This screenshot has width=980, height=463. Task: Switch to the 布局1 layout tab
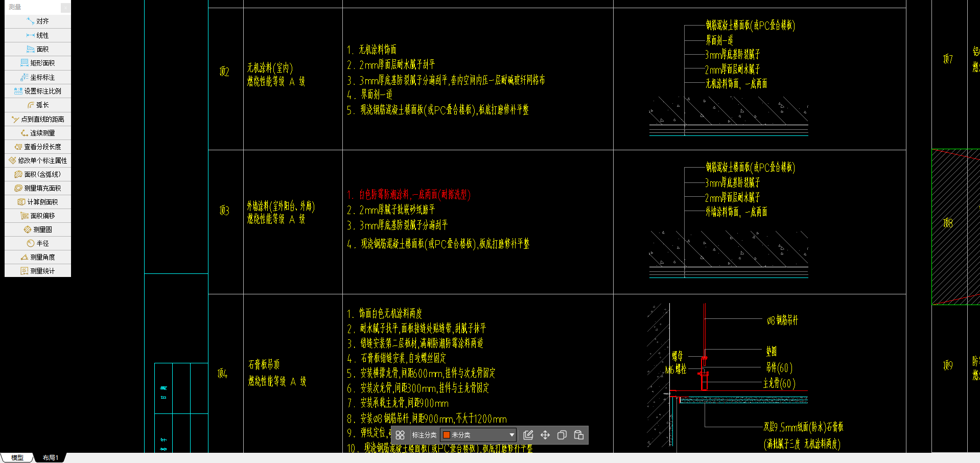coord(50,458)
